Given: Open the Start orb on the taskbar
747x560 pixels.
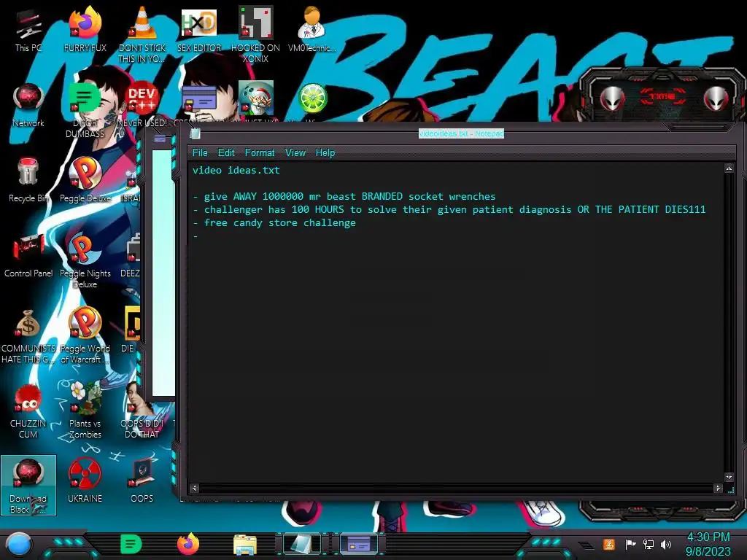Looking at the screenshot, I should point(19,545).
